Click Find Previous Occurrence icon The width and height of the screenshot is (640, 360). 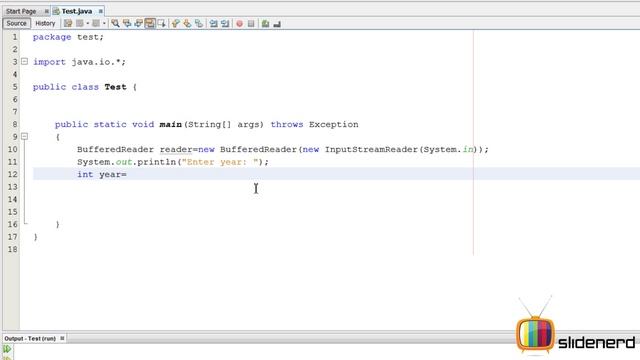(127, 24)
